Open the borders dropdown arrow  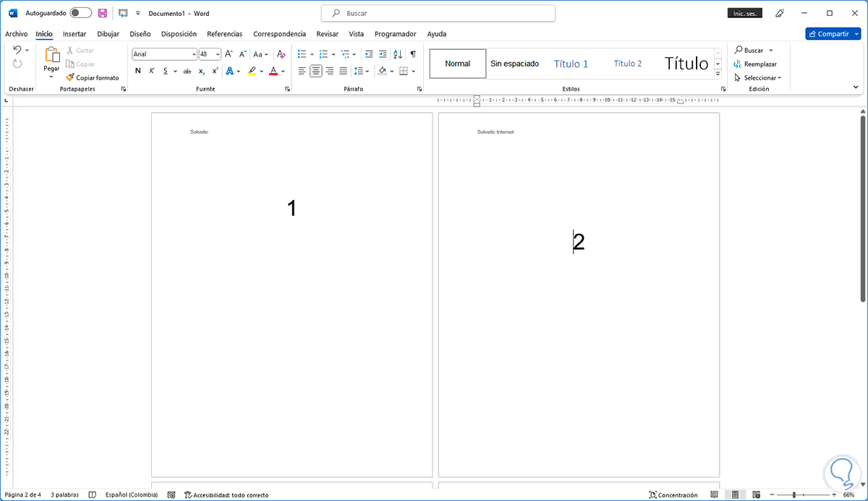[413, 71]
